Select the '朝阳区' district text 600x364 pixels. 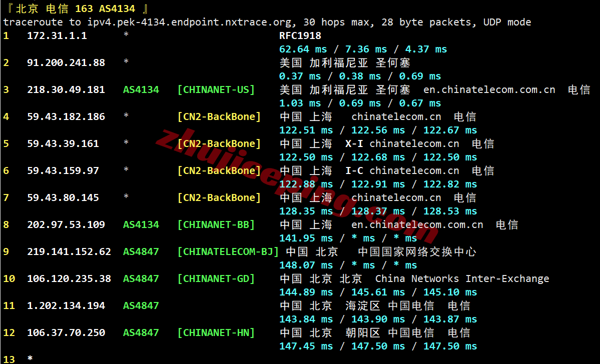(x=363, y=332)
